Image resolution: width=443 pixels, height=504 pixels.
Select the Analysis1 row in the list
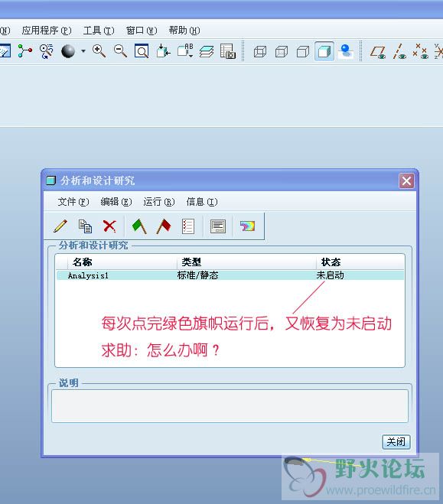coord(230,275)
